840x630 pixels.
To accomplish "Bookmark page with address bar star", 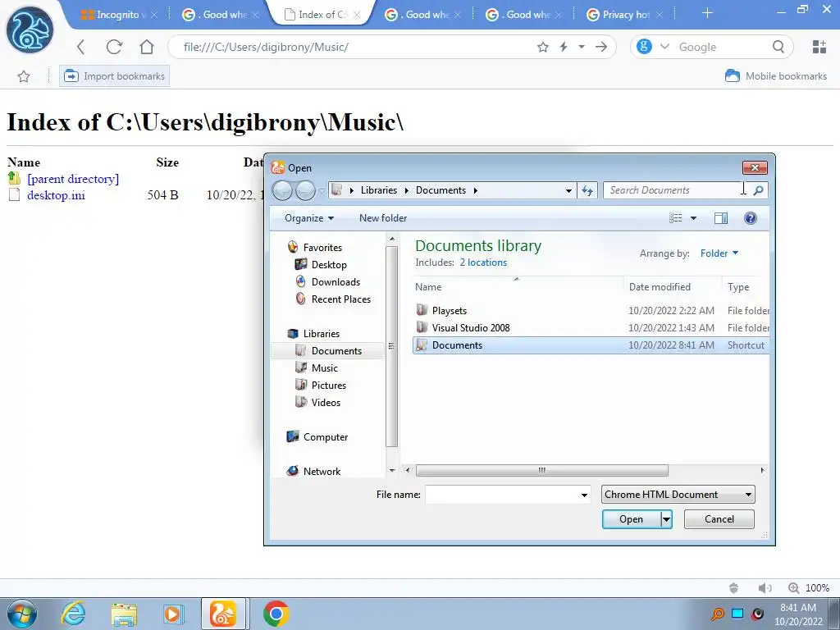I will point(543,47).
